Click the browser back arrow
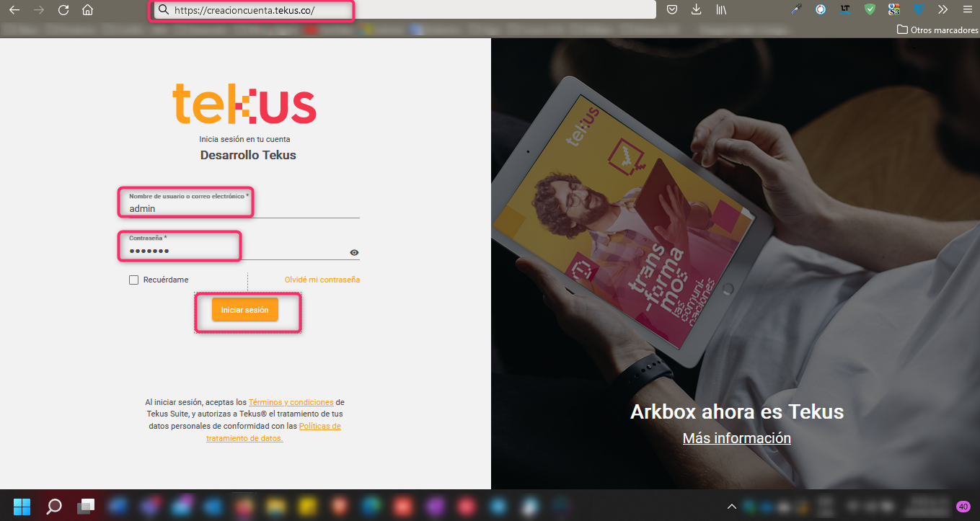The height and width of the screenshot is (521, 980). (x=14, y=10)
